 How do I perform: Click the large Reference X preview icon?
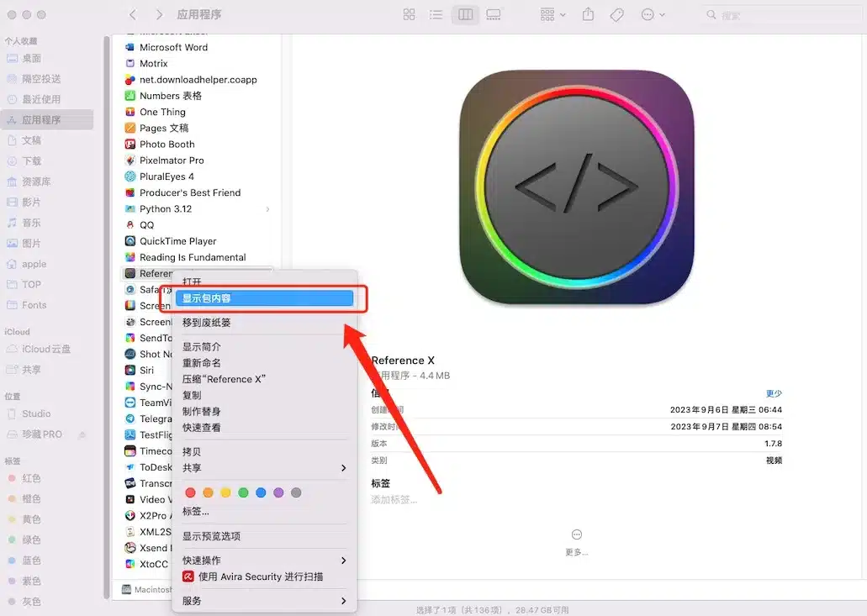click(x=577, y=187)
